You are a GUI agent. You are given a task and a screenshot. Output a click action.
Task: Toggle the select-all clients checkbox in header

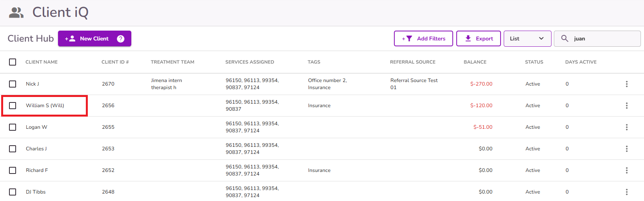pyautogui.click(x=13, y=62)
